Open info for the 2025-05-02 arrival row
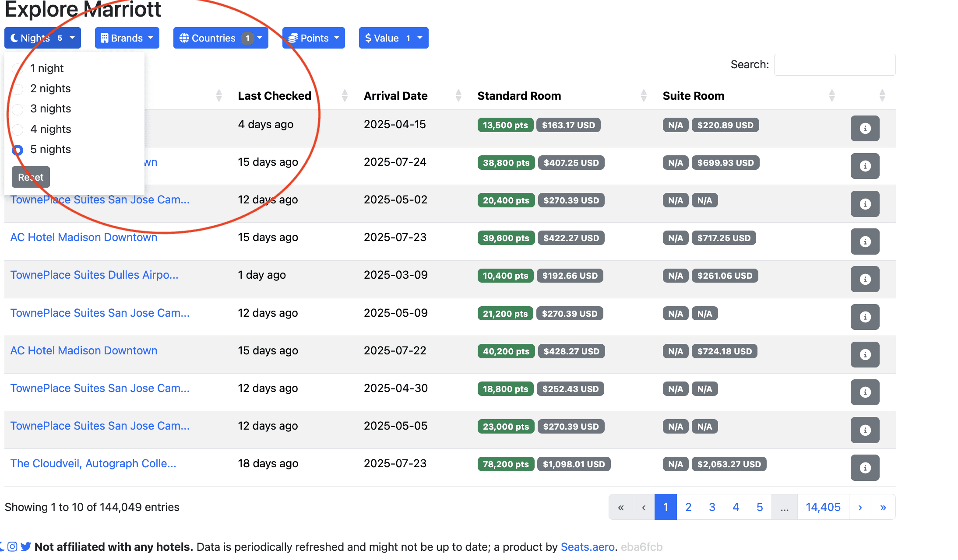Screen dimensions: 958x560 pos(865,203)
